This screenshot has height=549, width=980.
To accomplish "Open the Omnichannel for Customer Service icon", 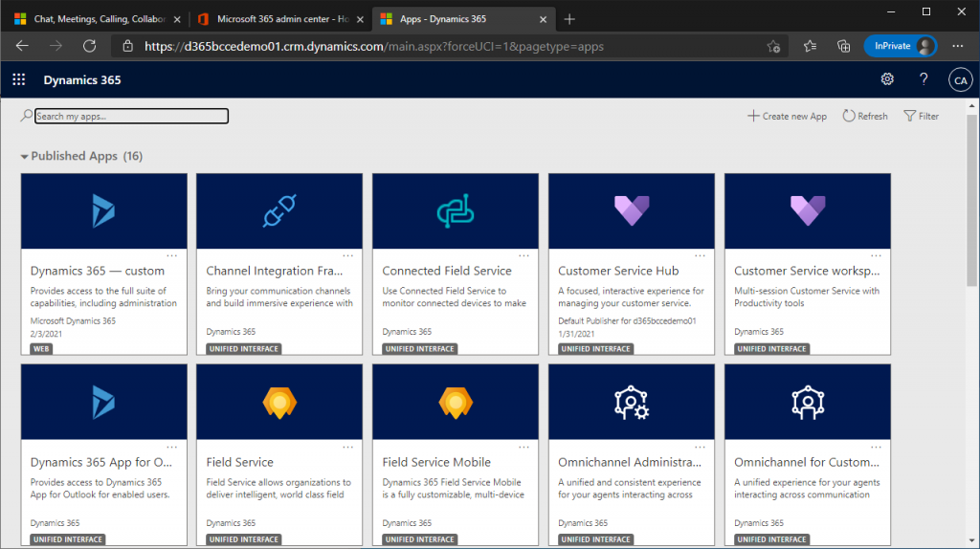I will 808,403.
